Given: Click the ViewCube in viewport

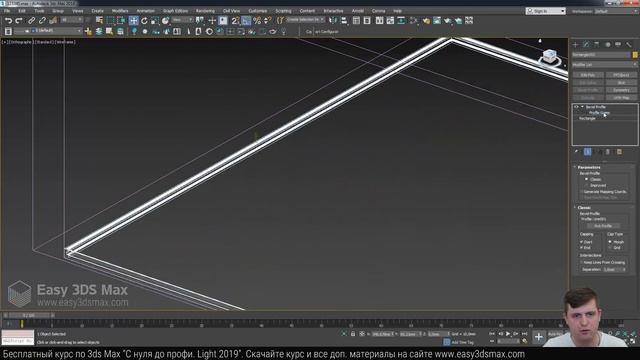Looking at the screenshot, I should [x=549, y=57].
